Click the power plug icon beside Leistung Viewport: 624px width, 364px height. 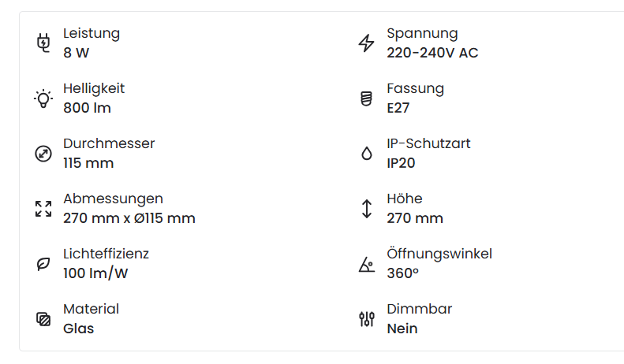(x=43, y=43)
